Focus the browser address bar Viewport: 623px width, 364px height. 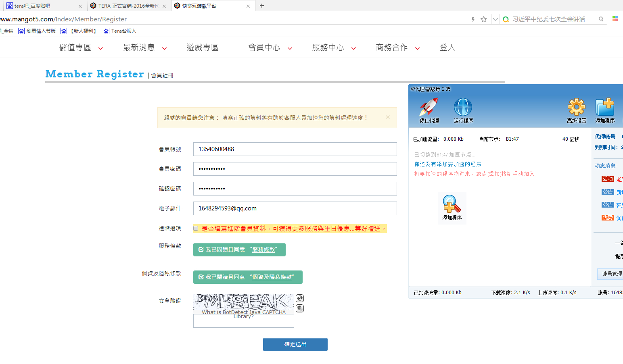click(234, 19)
